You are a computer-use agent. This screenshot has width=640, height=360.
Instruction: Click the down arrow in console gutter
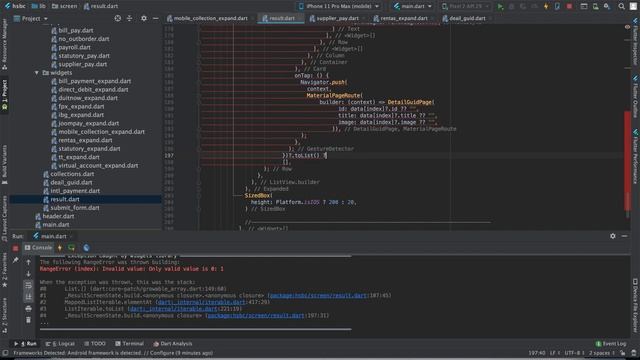click(28, 274)
